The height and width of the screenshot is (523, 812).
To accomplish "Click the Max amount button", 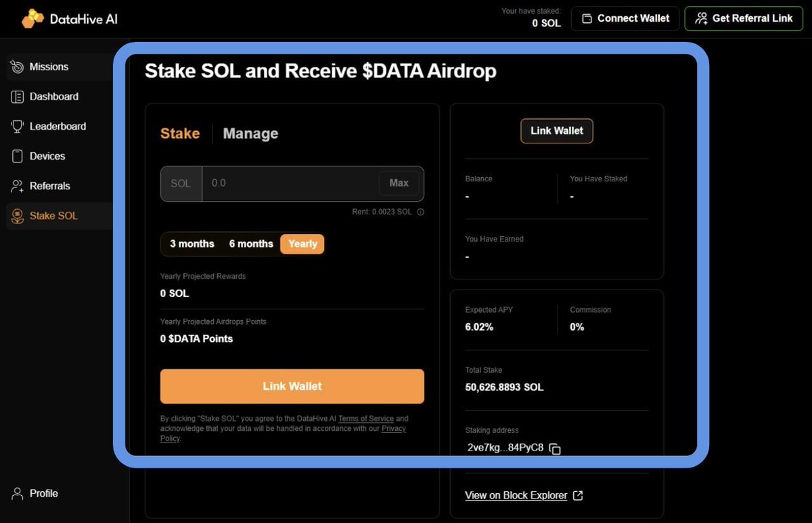I will pos(399,183).
